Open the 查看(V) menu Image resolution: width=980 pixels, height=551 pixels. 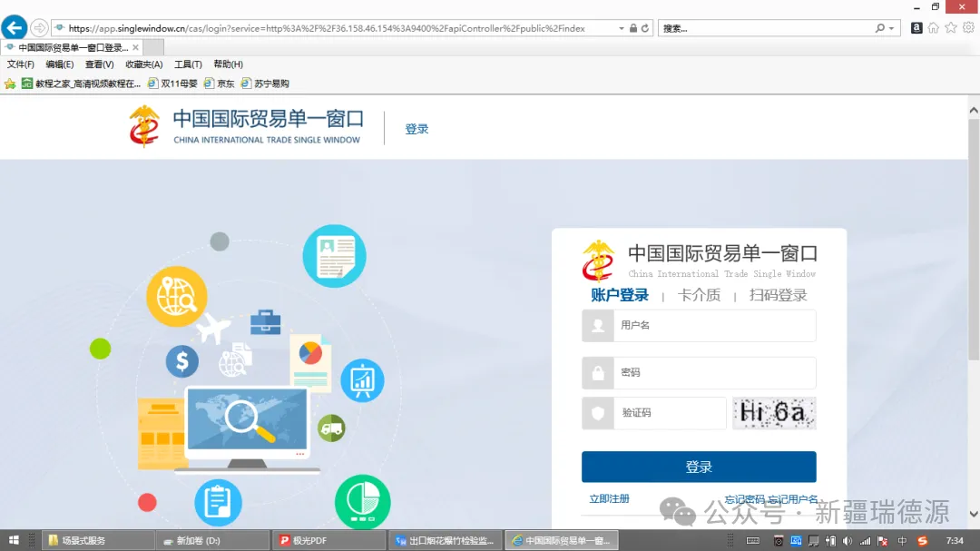100,64
